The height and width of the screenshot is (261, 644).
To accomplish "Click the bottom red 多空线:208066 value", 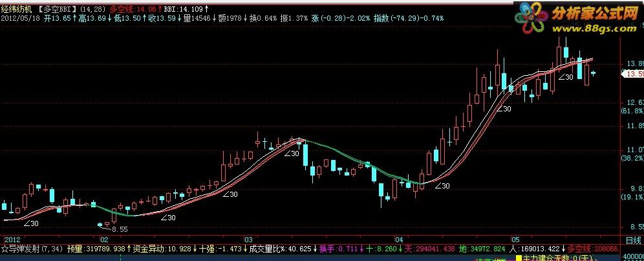I will click(595, 249).
